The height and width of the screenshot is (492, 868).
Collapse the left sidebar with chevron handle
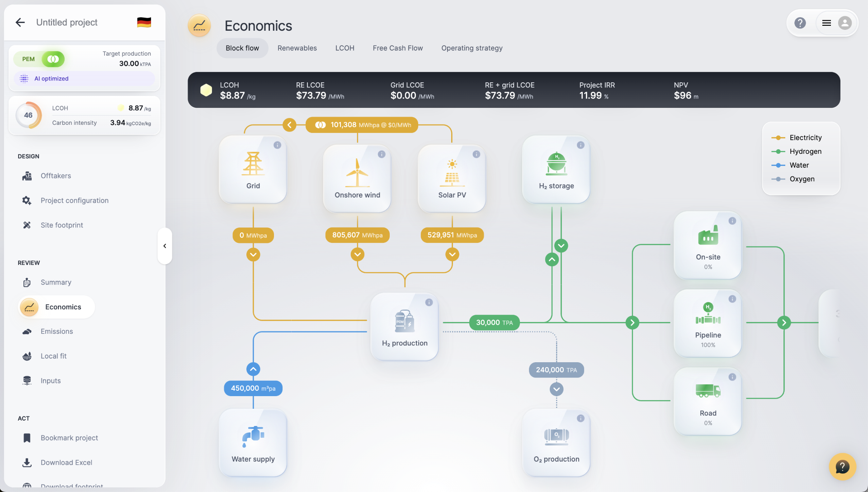point(165,246)
